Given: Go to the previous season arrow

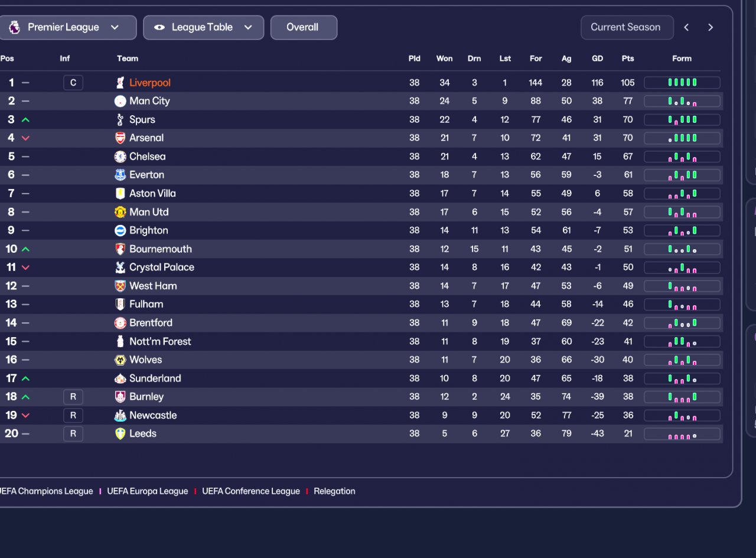Looking at the screenshot, I should click(686, 28).
